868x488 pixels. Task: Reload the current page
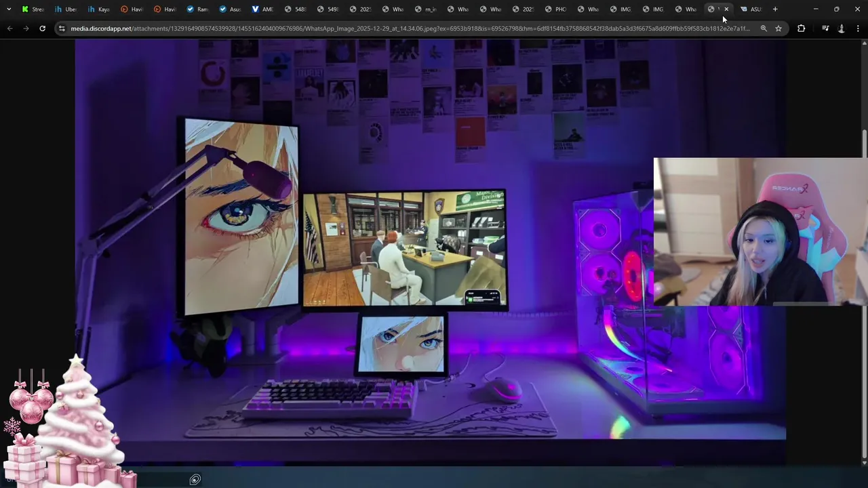tap(42, 28)
